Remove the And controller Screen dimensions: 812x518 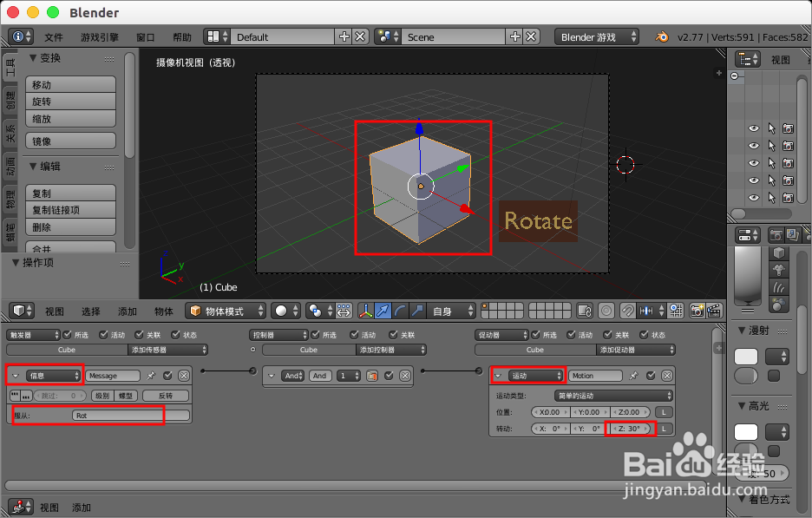click(x=405, y=376)
